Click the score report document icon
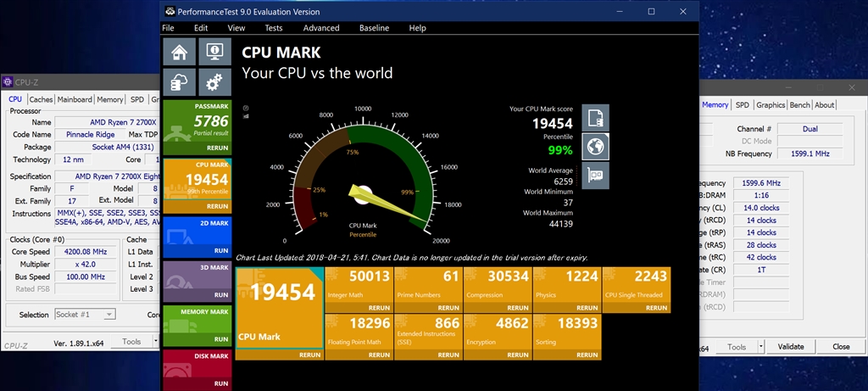Image resolution: width=868 pixels, height=391 pixels. pyautogui.click(x=595, y=118)
